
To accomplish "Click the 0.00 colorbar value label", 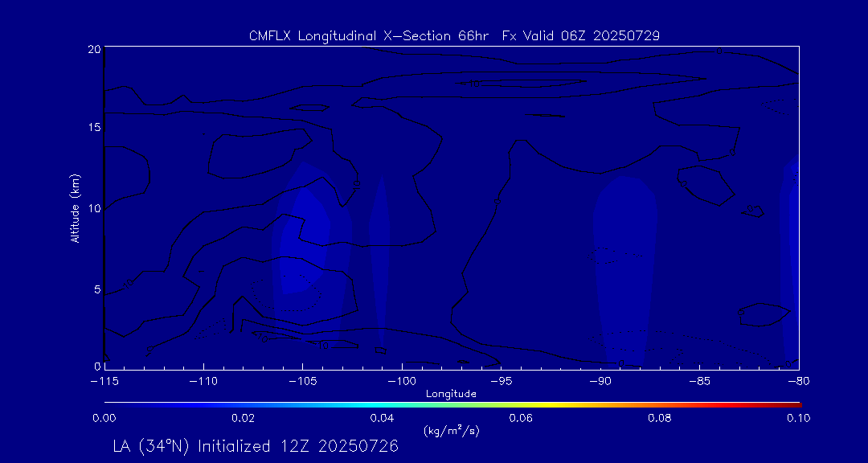I will (104, 418).
